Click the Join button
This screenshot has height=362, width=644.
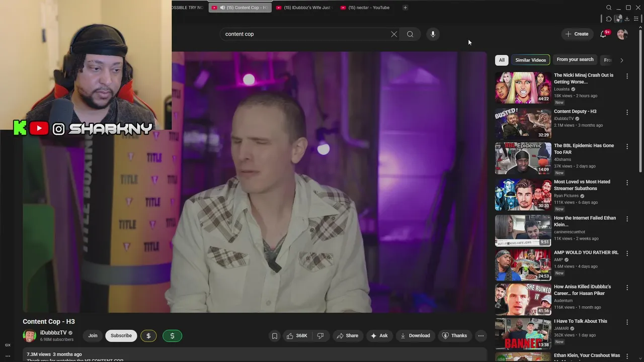click(93, 336)
